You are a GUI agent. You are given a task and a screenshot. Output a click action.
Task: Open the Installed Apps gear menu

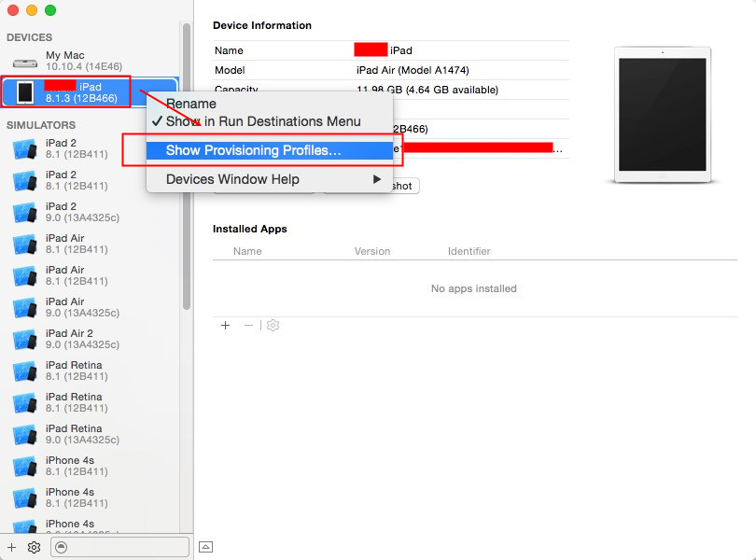tap(273, 326)
